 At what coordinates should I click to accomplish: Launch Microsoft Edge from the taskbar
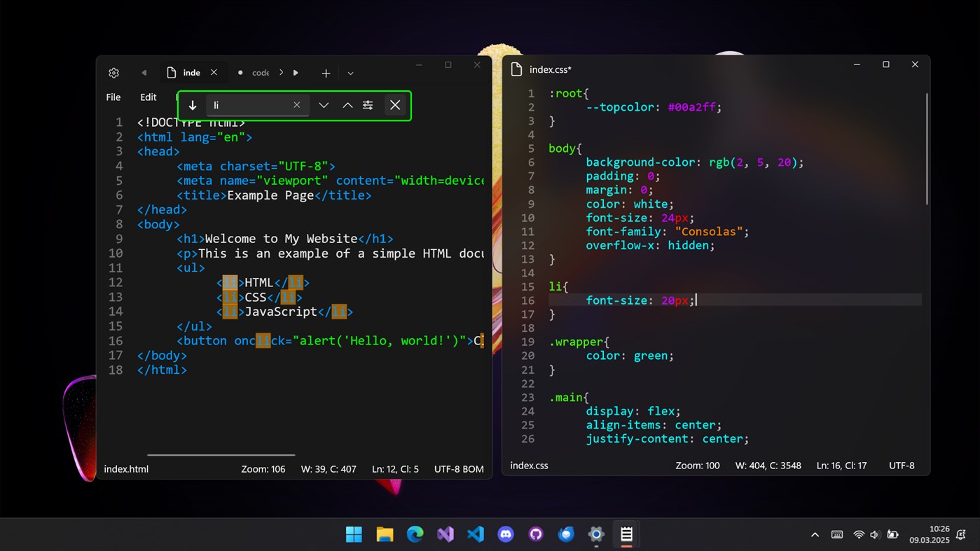(415, 535)
